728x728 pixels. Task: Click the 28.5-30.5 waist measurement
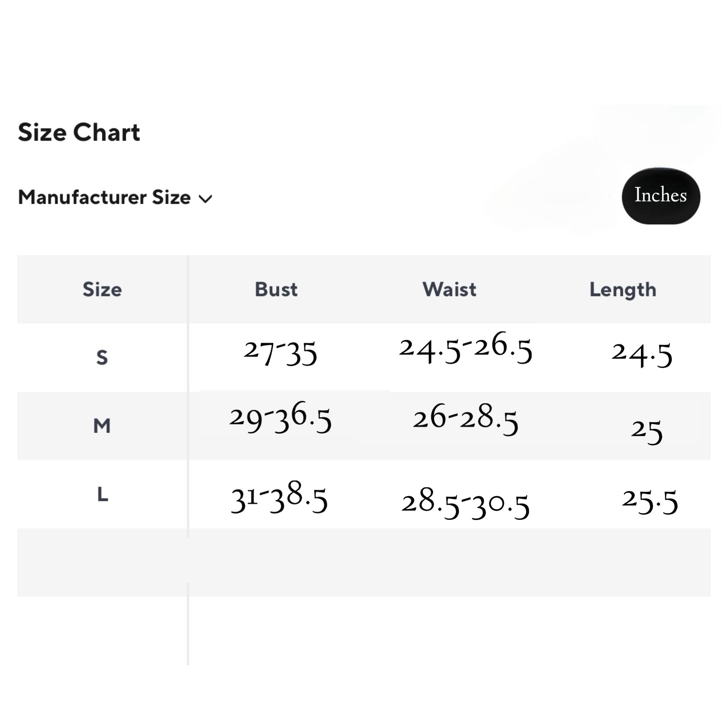(x=465, y=503)
